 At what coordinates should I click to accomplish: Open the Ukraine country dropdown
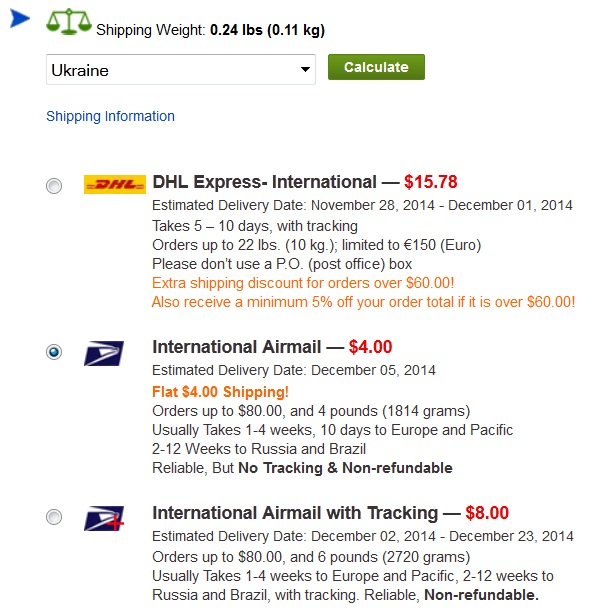click(x=181, y=69)
